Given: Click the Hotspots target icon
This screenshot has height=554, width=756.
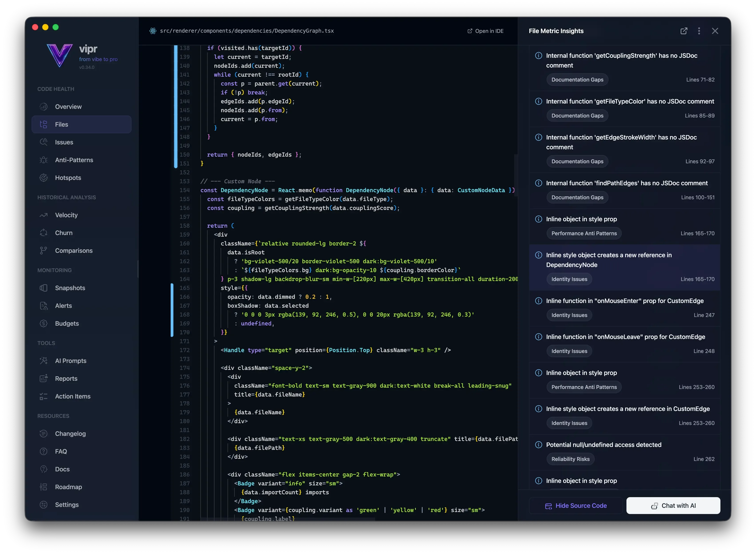Looking at the screenshot, I should [x=44, y=178].
